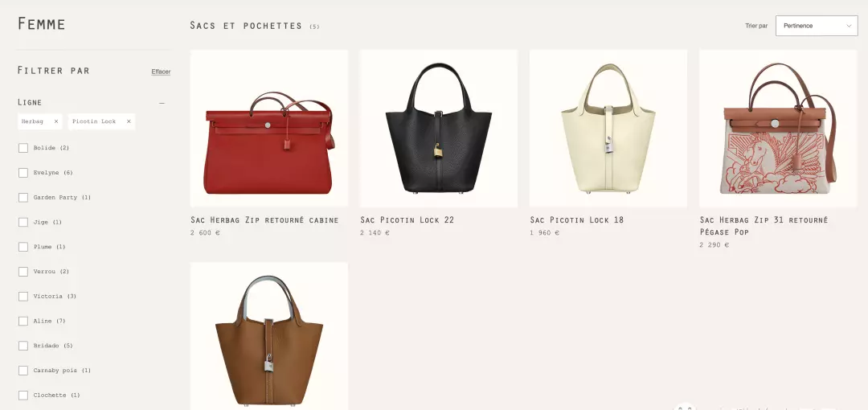Enable the Bridado checkbox
This screenshot has height=410, width=868.
[x=23, y=346]
